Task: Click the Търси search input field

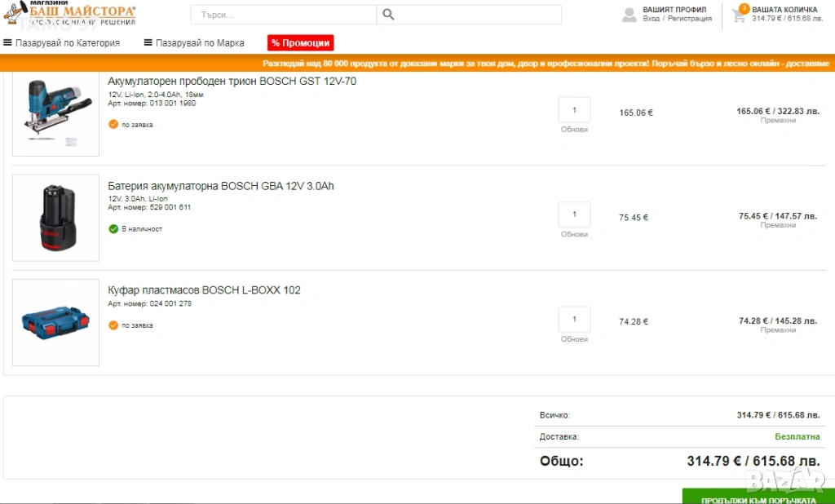Action: point(284,15)
